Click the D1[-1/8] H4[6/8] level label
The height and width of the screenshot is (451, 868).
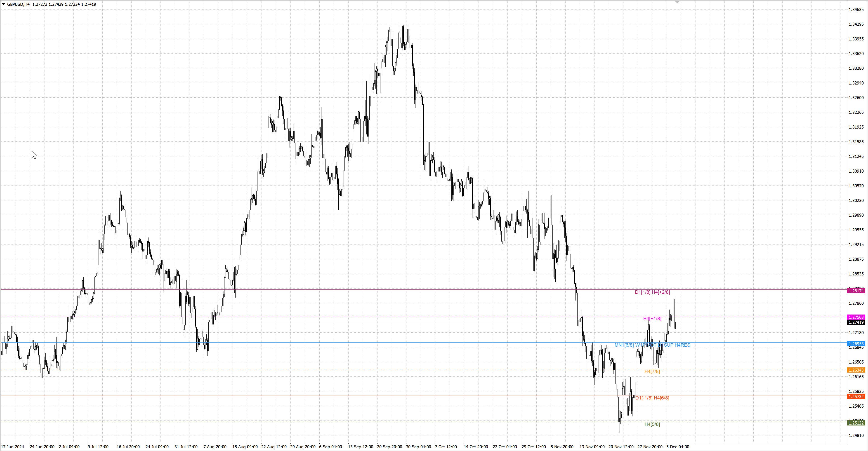pyautogui.click(x=652, y=398)
